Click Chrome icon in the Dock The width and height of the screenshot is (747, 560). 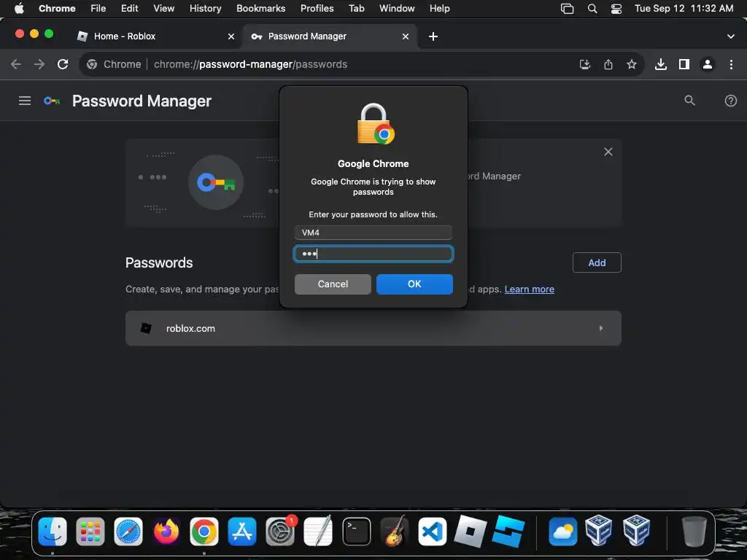[204, 531]
